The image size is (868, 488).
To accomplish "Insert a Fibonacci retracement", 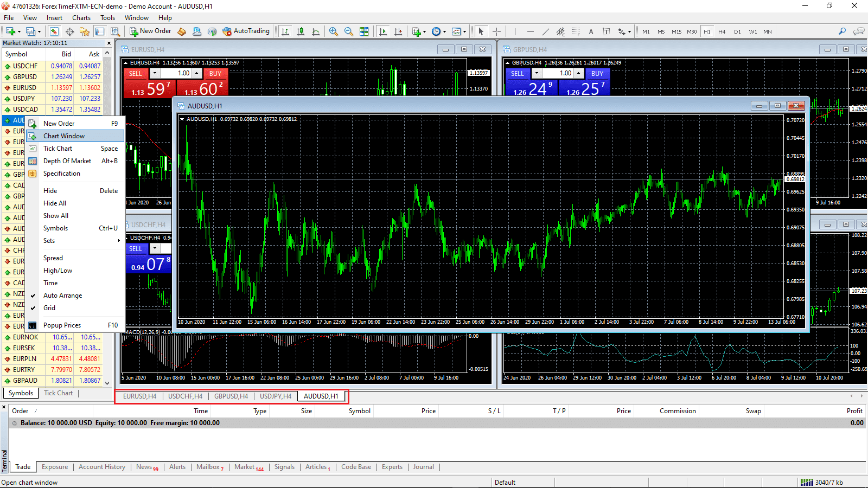I will pos(576,31).
